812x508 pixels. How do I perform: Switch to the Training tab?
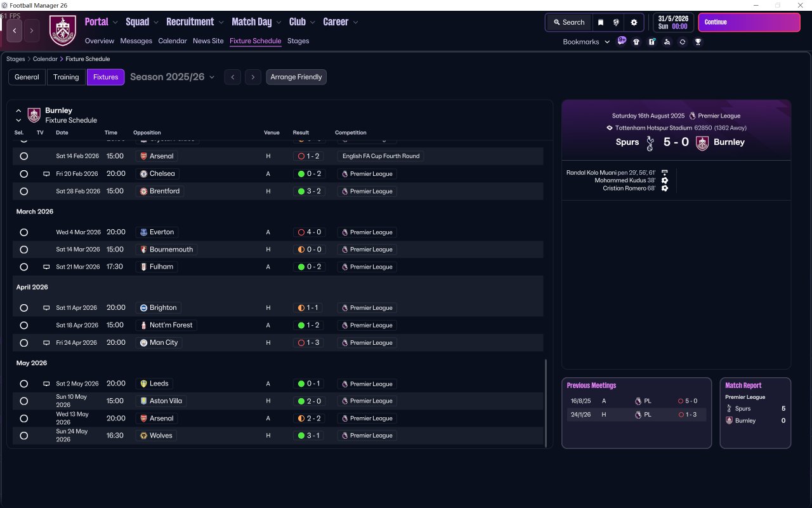click(66, 77)
